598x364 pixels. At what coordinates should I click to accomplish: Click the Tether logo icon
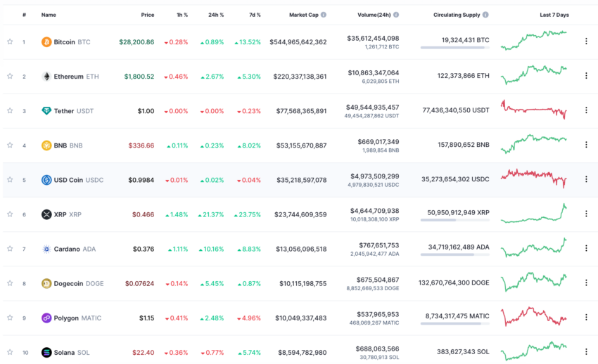(x=46, y=111)
